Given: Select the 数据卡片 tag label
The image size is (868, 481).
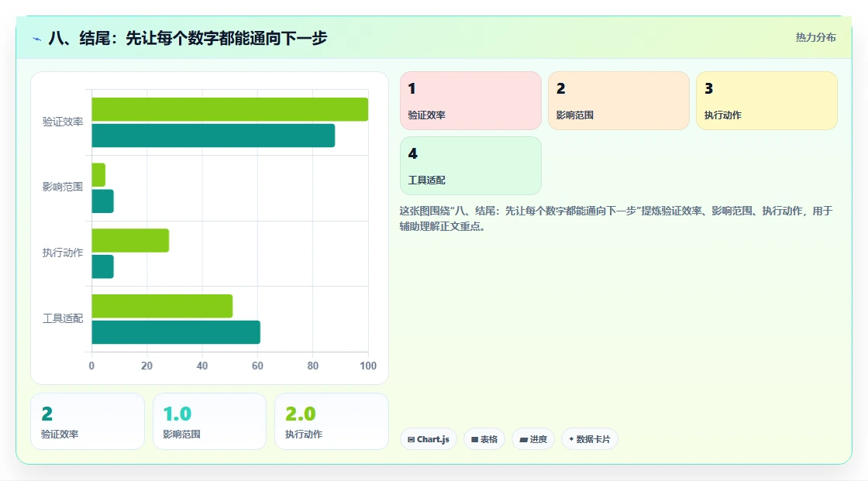Looking at the screenshot, I should (x=593, y=439).
